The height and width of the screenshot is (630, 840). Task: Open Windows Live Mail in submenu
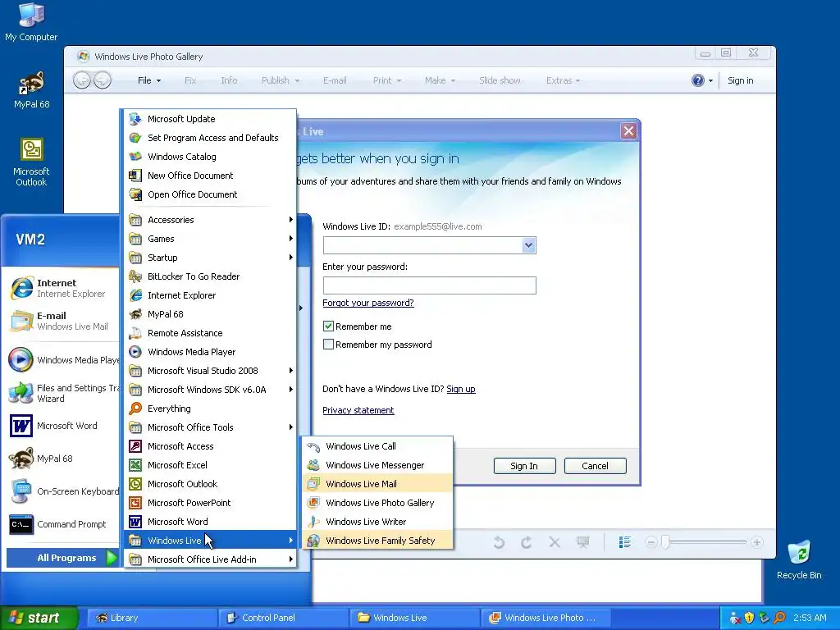click(x=377, y=484)
